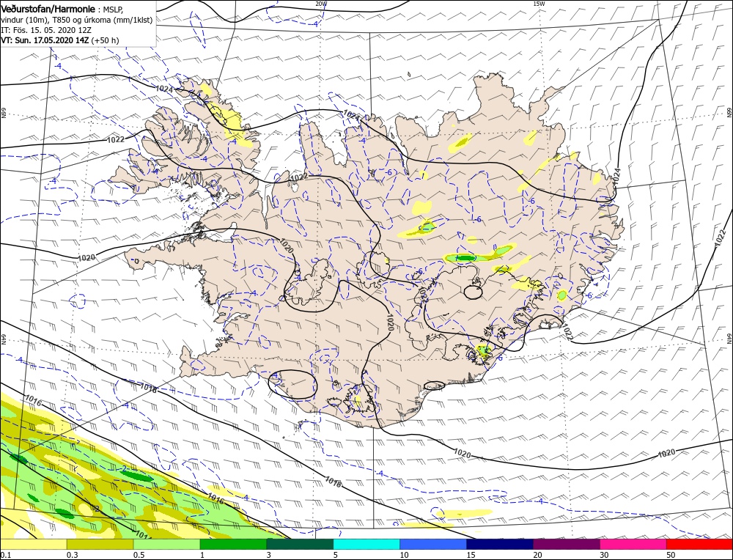Pick the blue 10–15 legend swatch

tap(433, 544)
